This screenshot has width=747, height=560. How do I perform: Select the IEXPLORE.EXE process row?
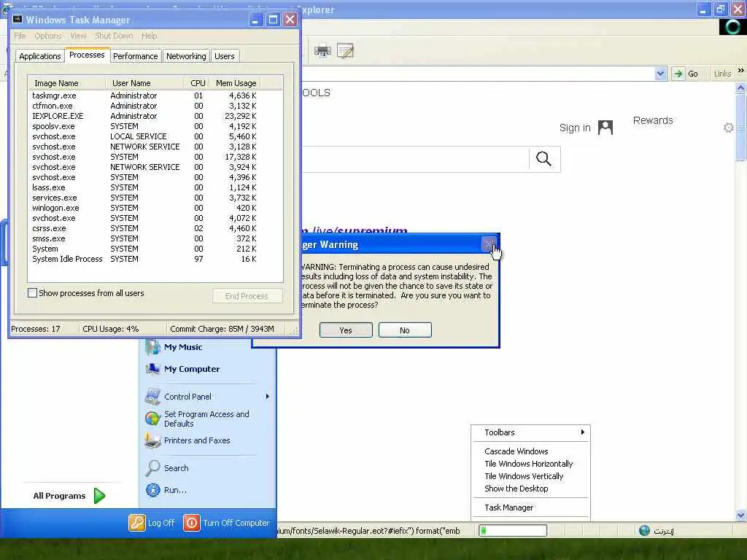click(x=144, y=116)
